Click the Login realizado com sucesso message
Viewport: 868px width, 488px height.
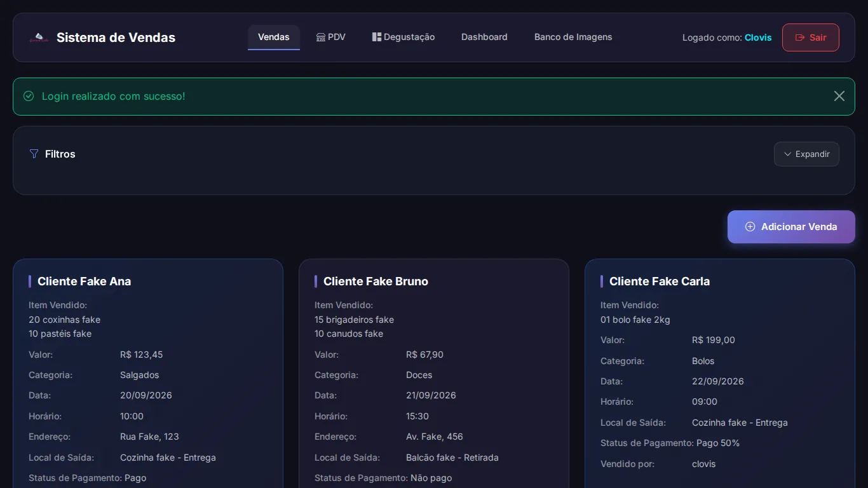[x=113, y=96]
